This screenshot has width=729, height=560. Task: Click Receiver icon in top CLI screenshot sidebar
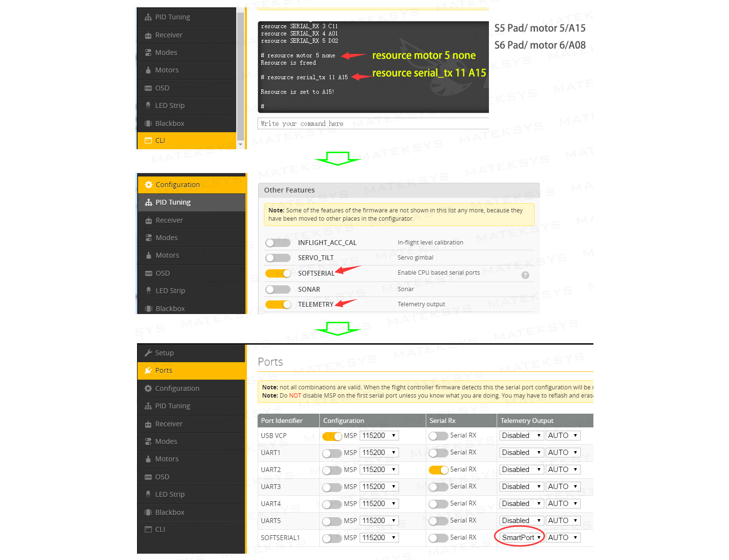(x=148, y=35)
